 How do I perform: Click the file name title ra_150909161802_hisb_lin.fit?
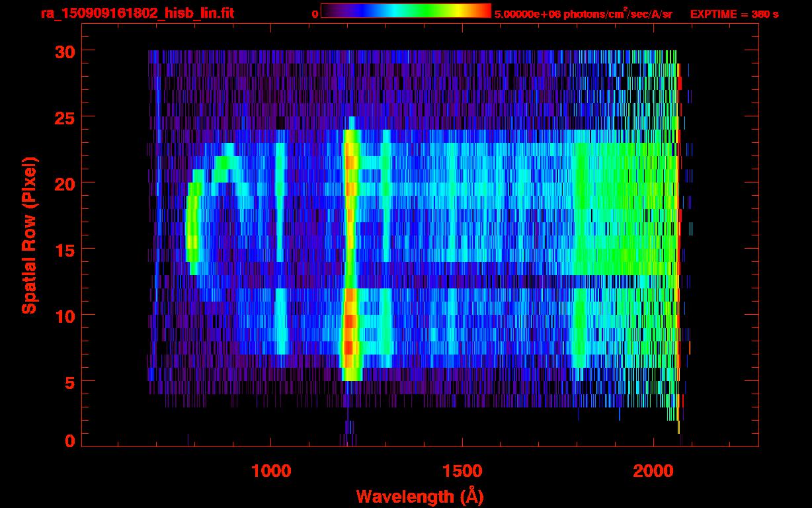[137, 13]
